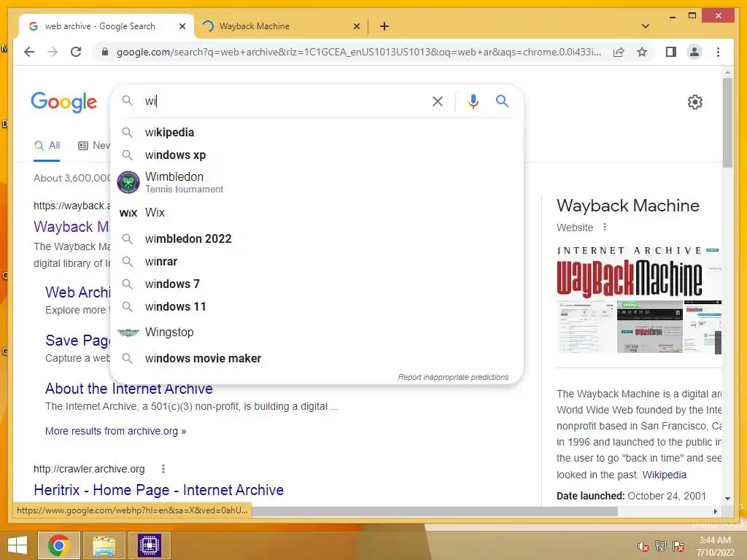Image resolution: width=747 pixels, height=560 pixels.
Task: Bookmark this page with the star
Action: click(642, 52)
